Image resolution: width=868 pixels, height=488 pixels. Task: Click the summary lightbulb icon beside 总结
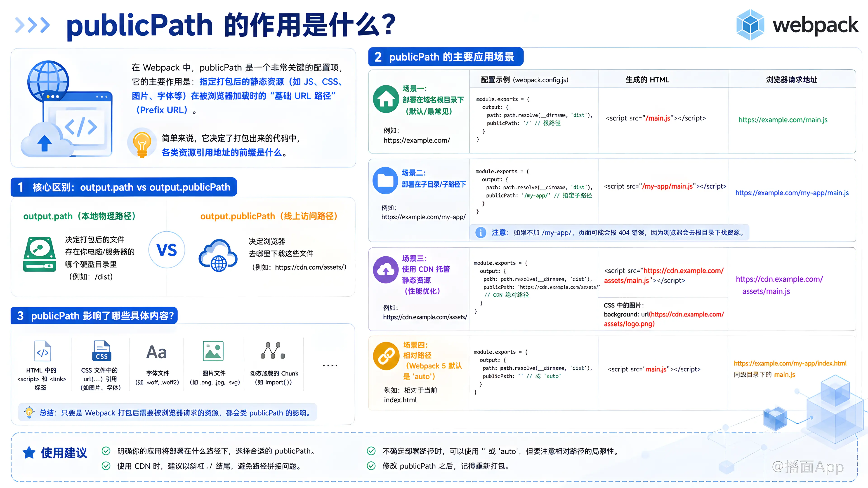pyautogui.click(x=29, y=412)
